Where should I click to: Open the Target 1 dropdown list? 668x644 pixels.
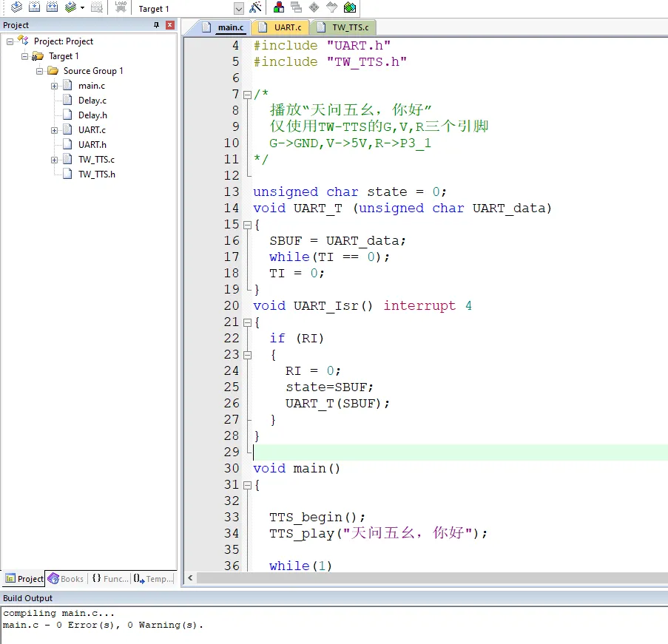238,9
